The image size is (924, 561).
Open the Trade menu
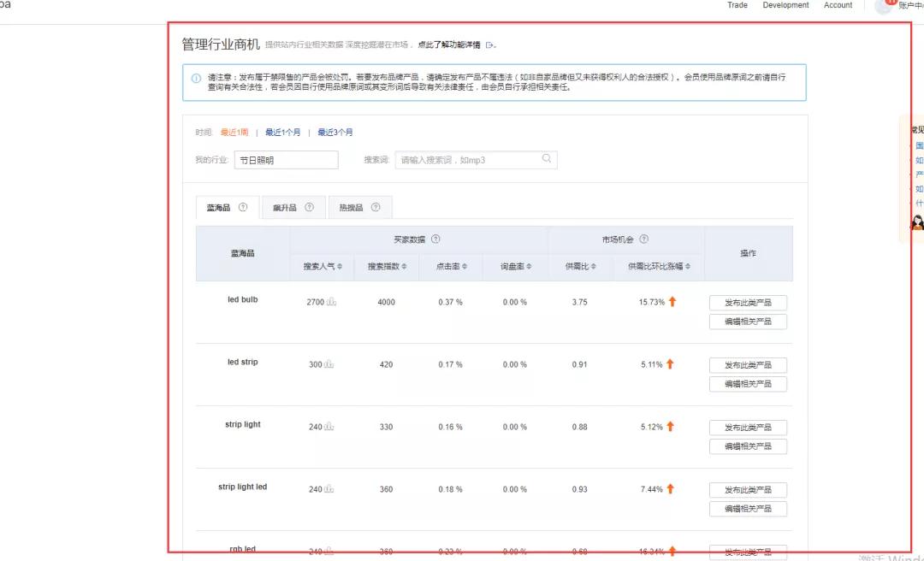[737, 6]
